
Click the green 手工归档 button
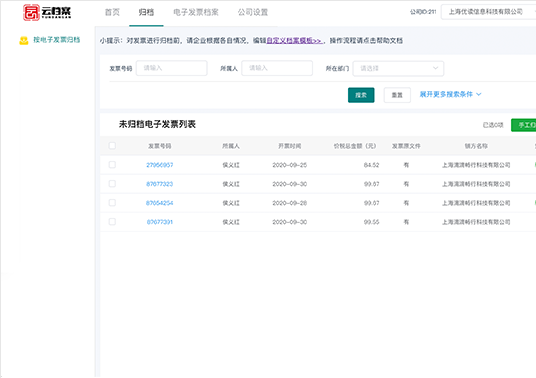[523, 125]
